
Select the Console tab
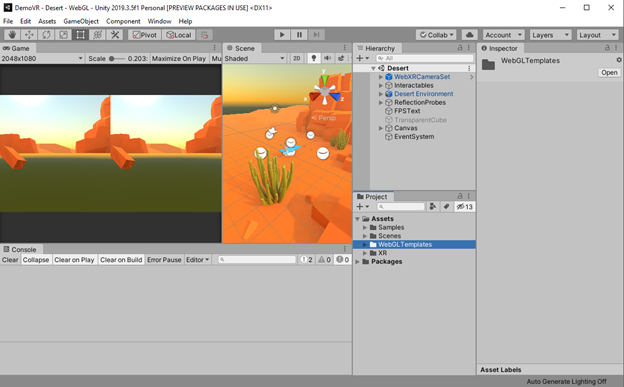coord(20,249)
